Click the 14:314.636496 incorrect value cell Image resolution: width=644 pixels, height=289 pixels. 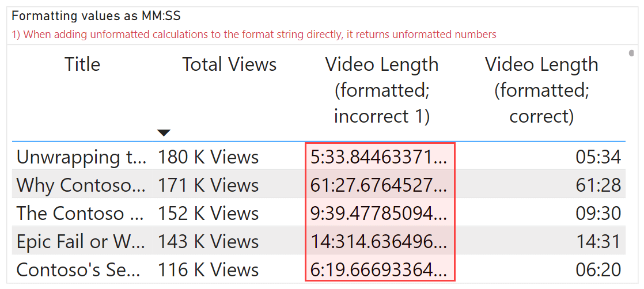pos(379,241)
